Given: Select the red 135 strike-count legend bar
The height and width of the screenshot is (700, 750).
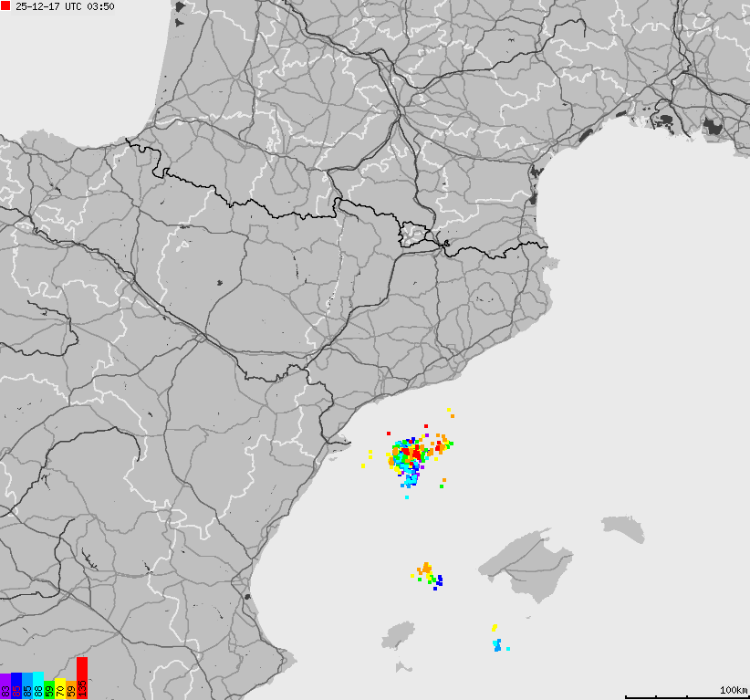Looking at the screenshot, I should click(x=82, y=680).
